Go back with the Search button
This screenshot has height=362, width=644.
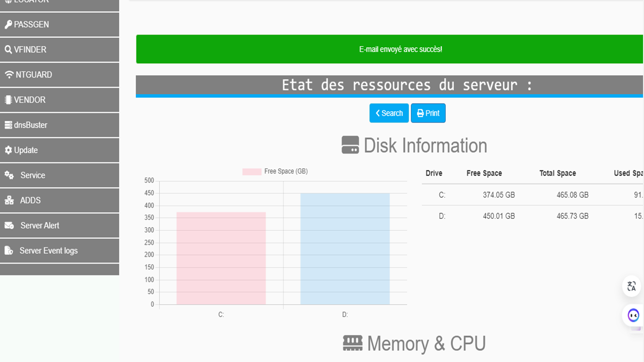[x=389, y=113]
